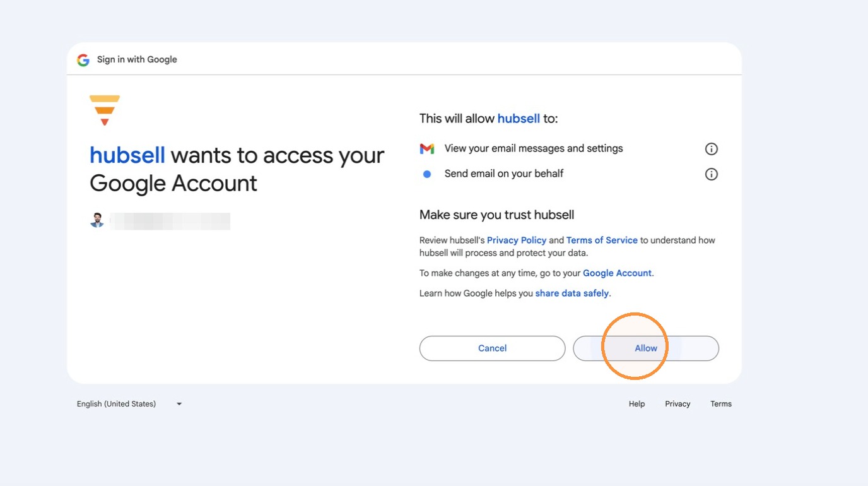Click 'View your email messages and settings' text
Screen dimensions: 868x486
click(x=534, y=149)
